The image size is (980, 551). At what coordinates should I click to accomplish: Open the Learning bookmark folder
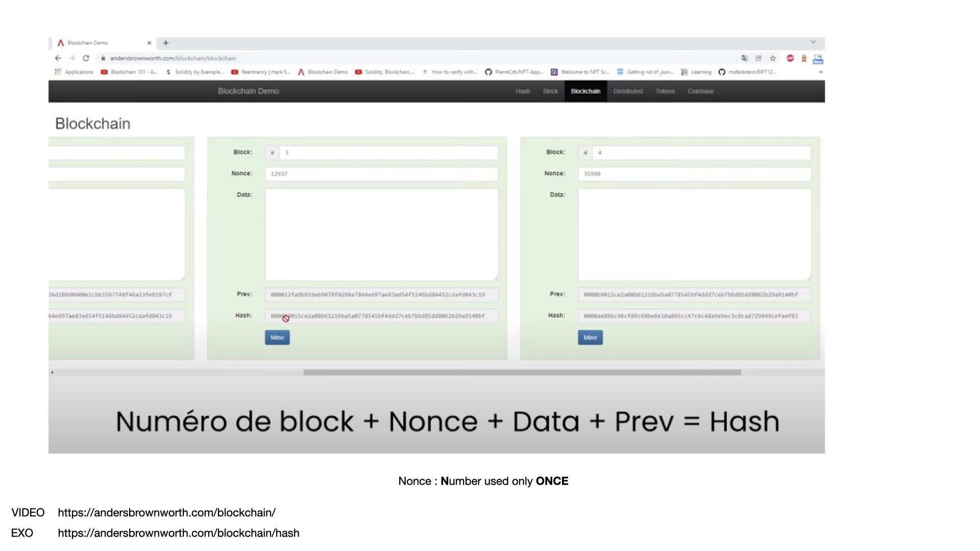point(696,72)
